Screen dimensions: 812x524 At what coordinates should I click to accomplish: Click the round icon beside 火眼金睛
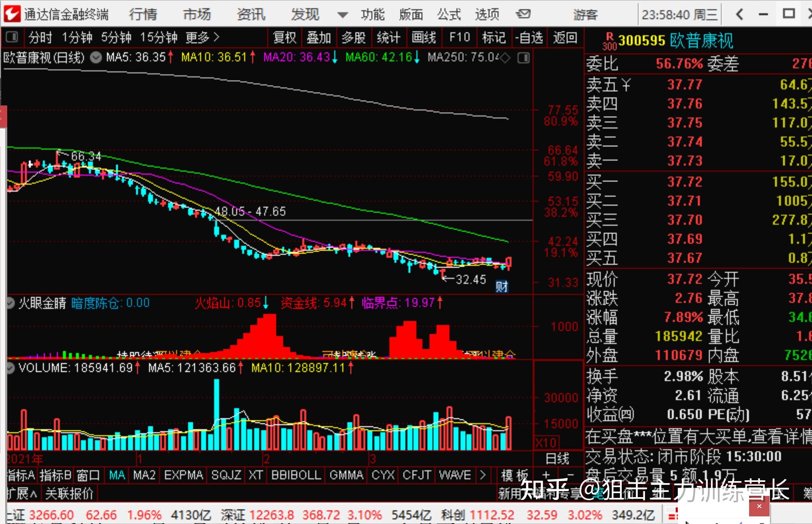(x=11, y=303)
